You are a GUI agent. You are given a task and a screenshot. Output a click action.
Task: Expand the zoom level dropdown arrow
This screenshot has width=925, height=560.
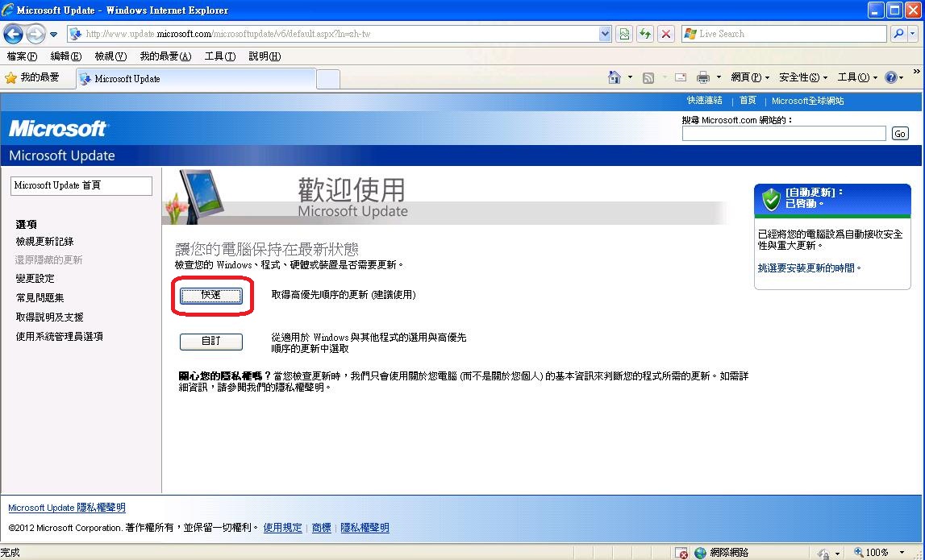click(902, 553)
